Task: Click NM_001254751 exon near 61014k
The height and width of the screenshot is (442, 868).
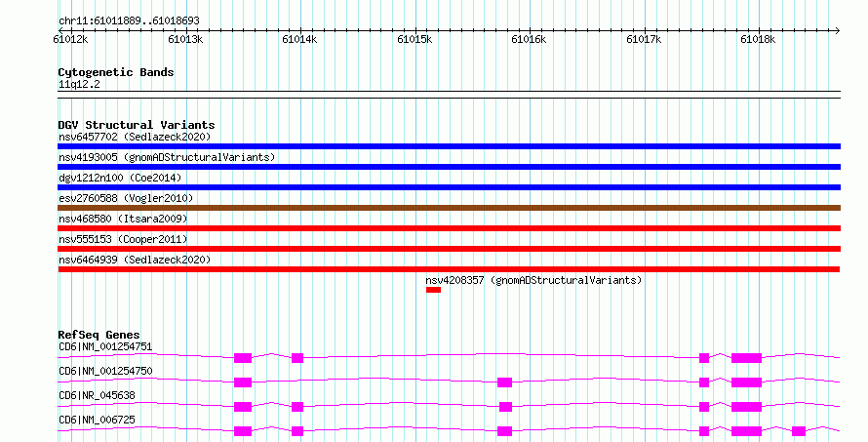Action: pos(297,358)
